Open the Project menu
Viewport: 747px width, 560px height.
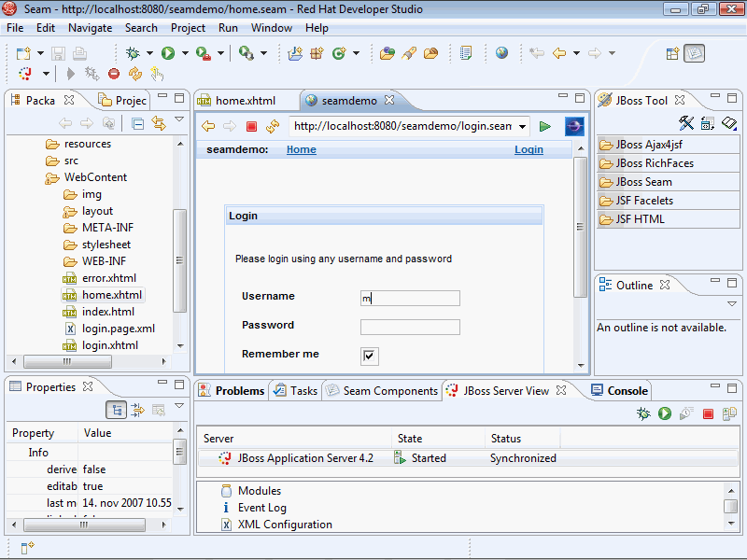pos(189,28)
